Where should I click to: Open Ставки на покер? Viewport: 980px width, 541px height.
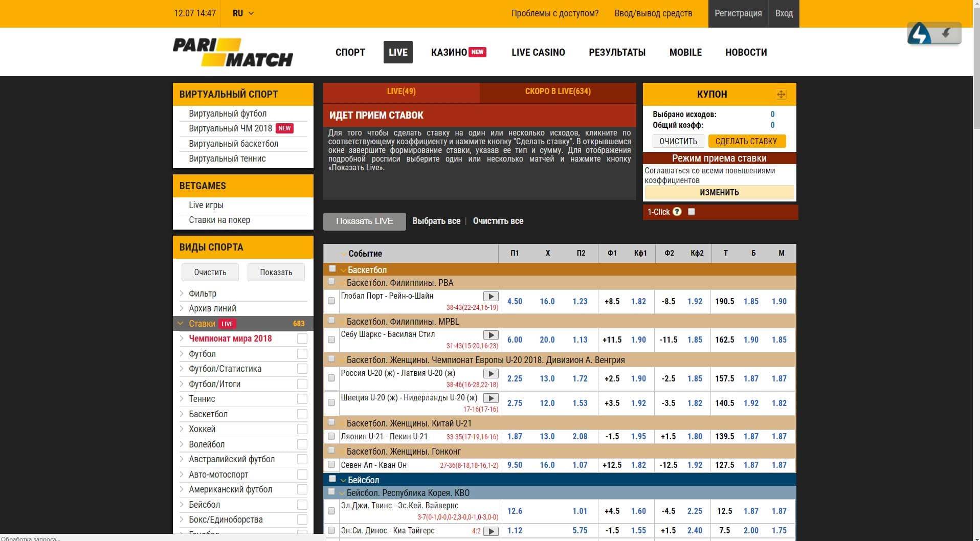coord(219,220)
